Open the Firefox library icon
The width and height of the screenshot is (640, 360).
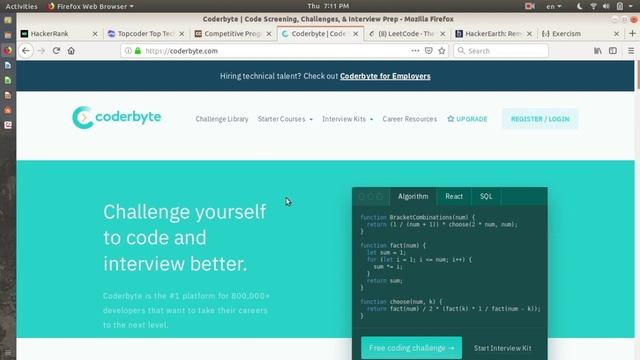598,51
